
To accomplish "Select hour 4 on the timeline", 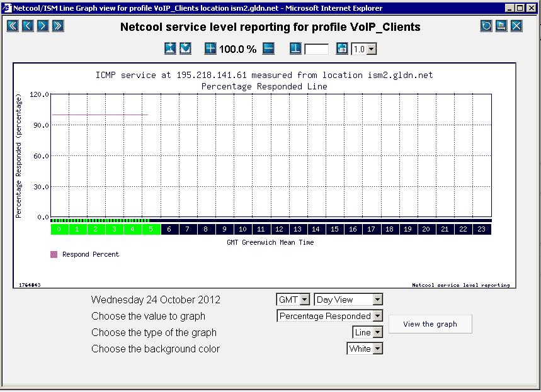I will click(132, 229).
